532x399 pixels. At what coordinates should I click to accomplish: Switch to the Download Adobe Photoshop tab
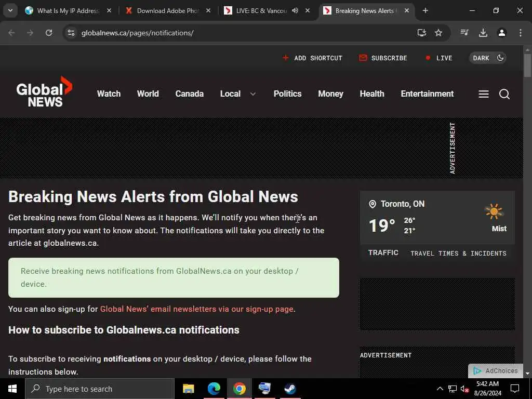168,10
